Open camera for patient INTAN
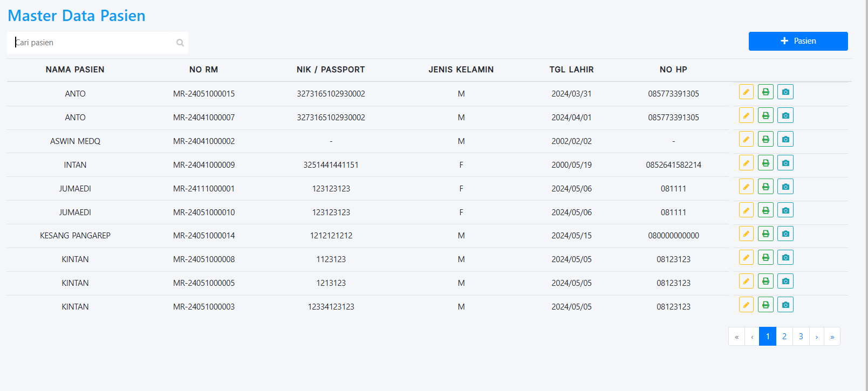The image size is (868, 391). pos(785,163)
